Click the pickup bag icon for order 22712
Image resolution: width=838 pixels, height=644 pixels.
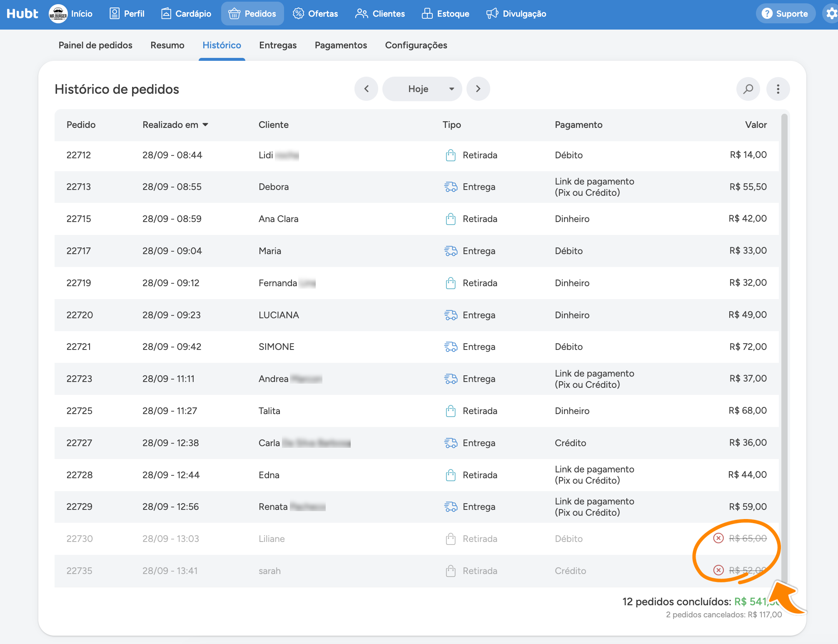coord(451,155)
